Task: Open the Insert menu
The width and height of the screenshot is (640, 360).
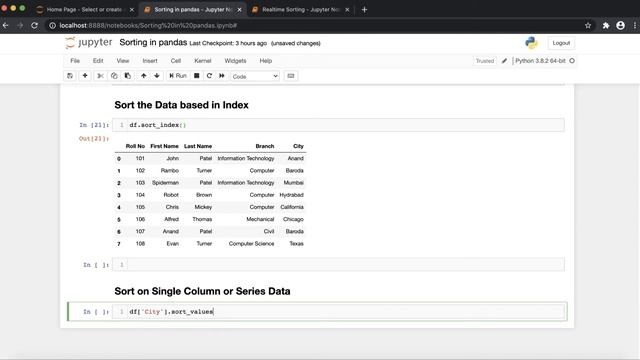Action: 150,61
